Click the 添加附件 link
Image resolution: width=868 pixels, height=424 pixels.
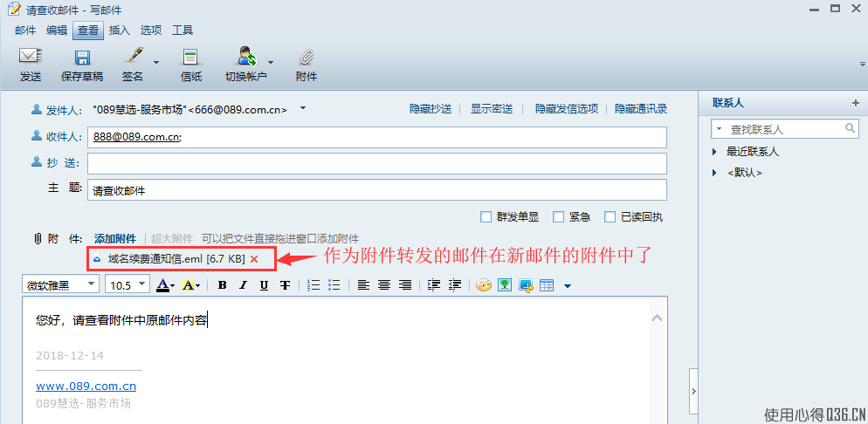pos(115,239)
